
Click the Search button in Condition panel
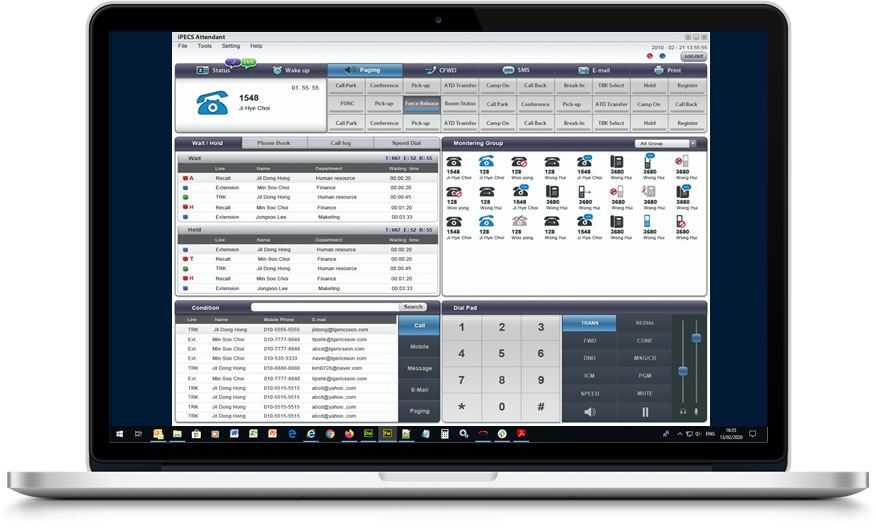[x=413, y=307]
